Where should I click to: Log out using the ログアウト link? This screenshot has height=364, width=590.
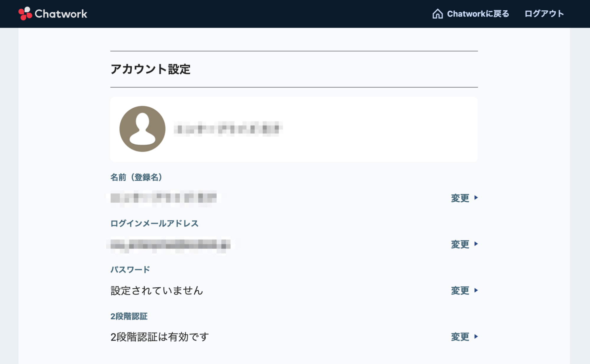pos(544,13)
